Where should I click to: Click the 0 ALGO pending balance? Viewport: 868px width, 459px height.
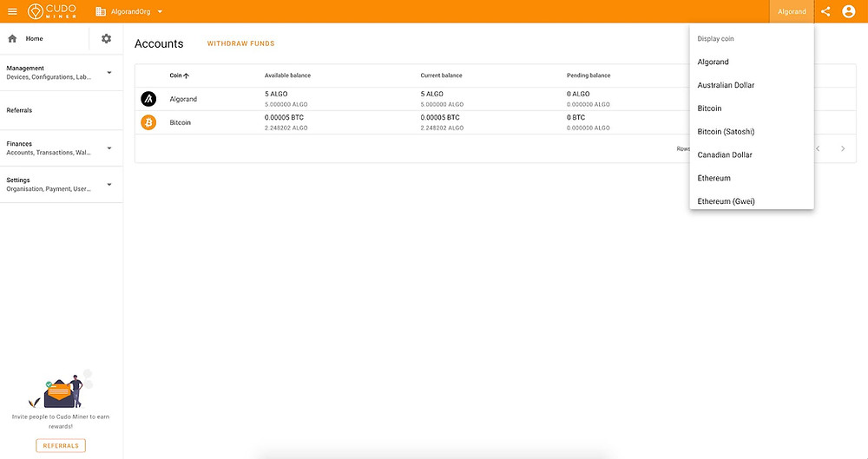[x=578, y=94]
